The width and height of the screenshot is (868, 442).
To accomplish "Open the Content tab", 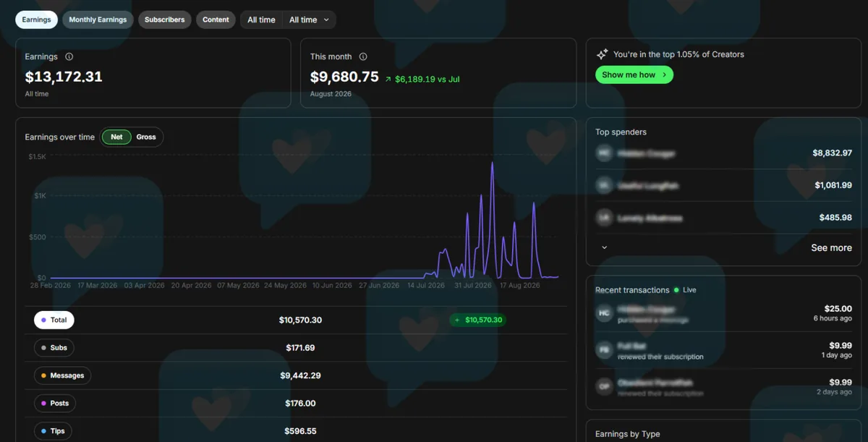I will (216, 20).
